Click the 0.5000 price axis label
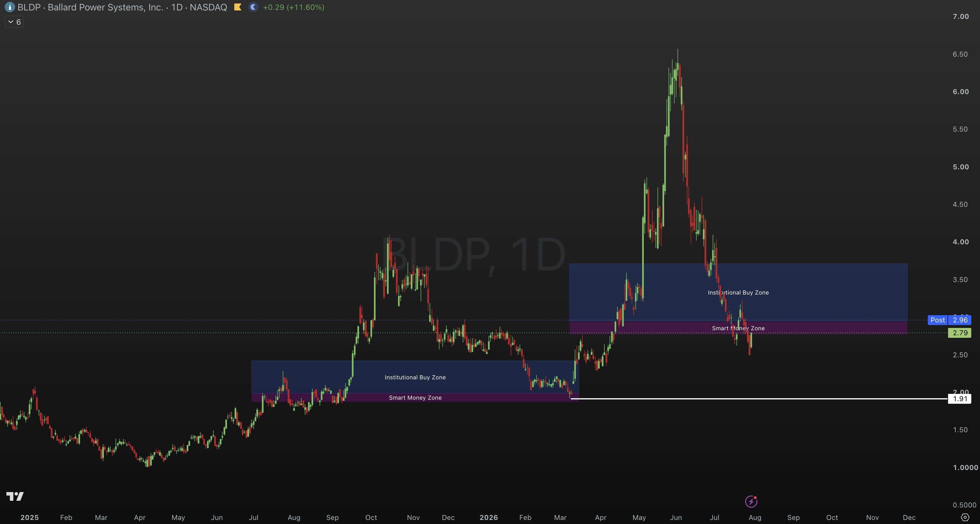980x524 pixels. pos(964,505)
